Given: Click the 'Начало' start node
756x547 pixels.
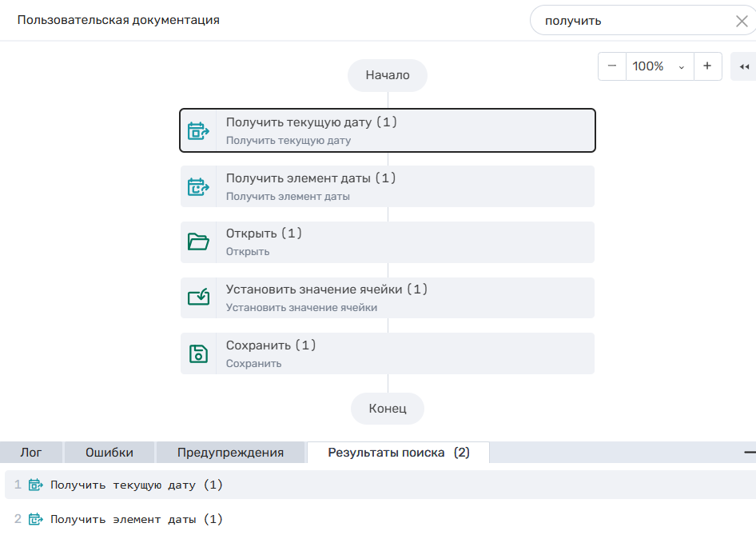Looking at the screenshot, I should 388,75.
